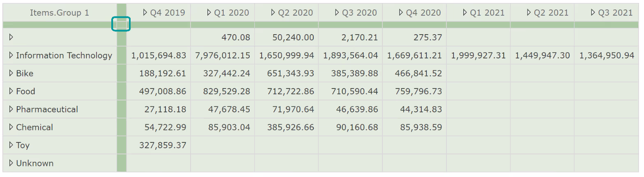Expand the Q4 2019 column
This screenshot has width=644, height=177.
point(145,13)
